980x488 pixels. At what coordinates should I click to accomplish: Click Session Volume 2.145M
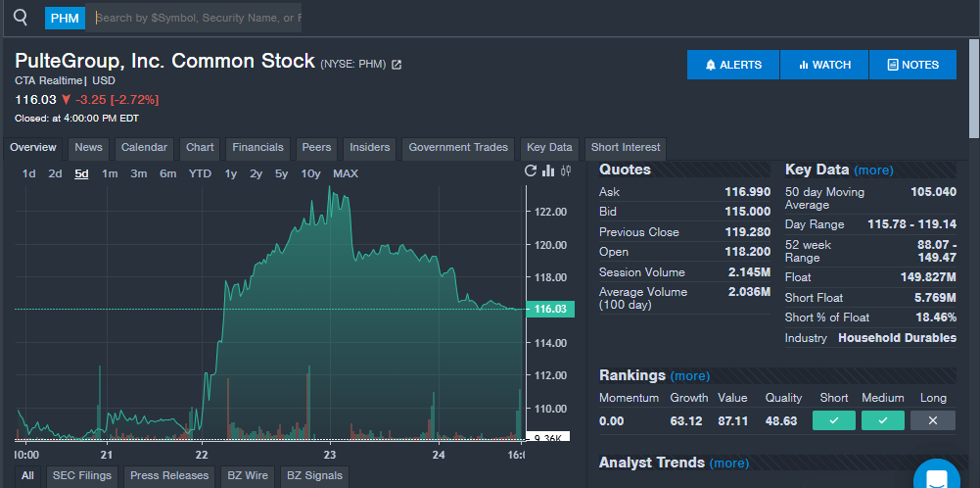point(749,272)
